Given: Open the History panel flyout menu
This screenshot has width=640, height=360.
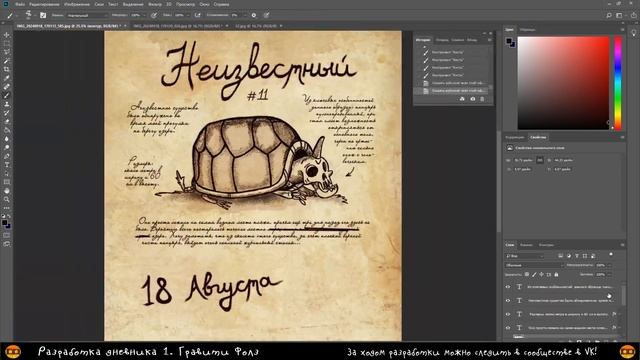Looking at the screenshot, I should tap(490, 40).
